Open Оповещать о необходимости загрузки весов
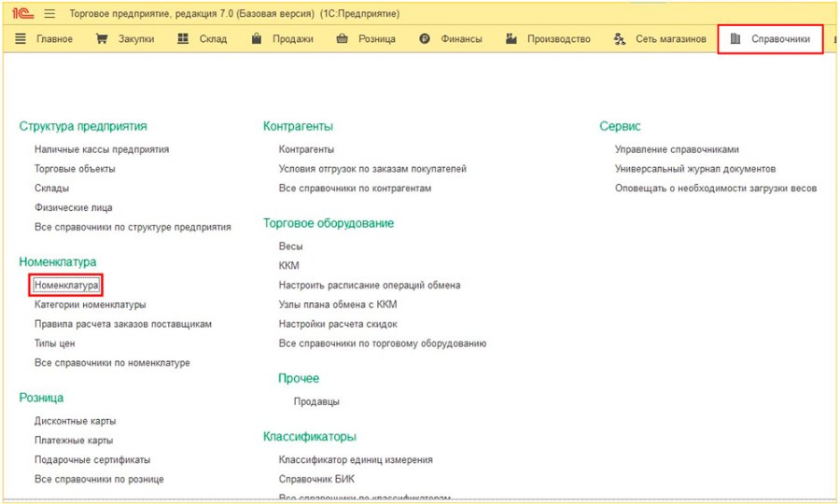The width and height of the screenshot is (840, 504). (x=716, y=188)
